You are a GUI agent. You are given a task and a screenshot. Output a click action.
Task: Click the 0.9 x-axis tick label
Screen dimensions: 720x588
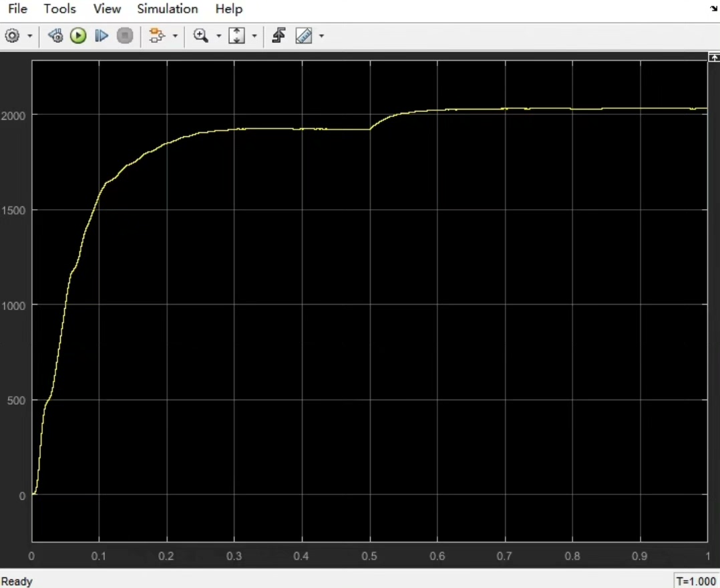[639, 557]
